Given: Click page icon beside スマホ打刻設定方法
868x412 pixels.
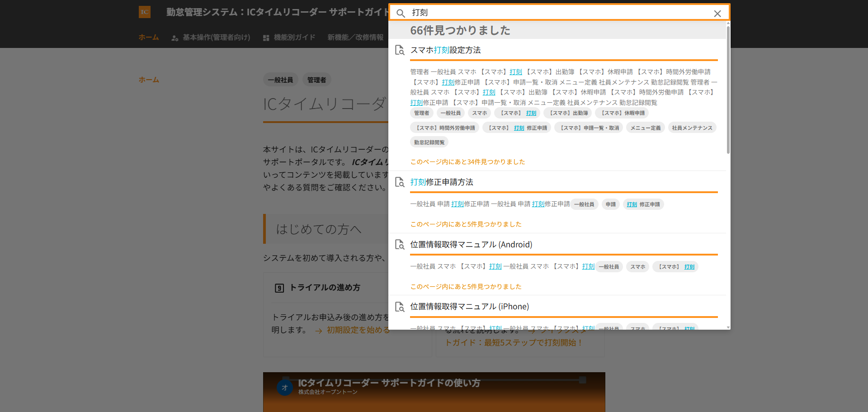Looking at the screenshot, I should point(400,50).
